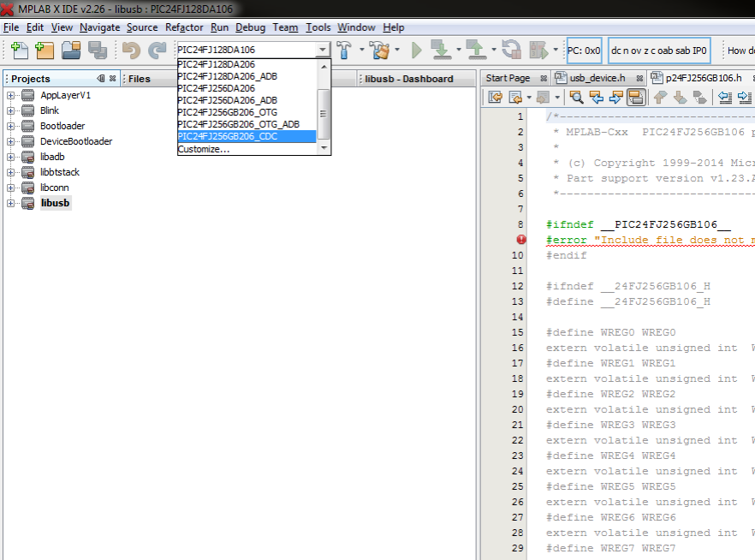The image size is (755, 560).
Task: Click the Clean and Build icon
Action: click(x=382, y=51)
